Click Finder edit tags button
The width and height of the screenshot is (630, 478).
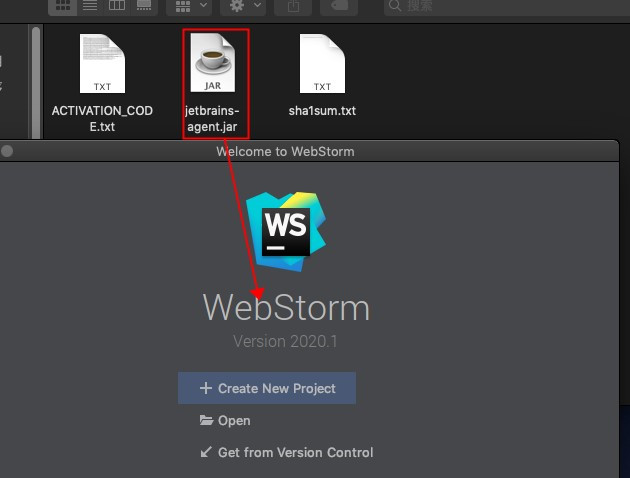pos(339,6)
